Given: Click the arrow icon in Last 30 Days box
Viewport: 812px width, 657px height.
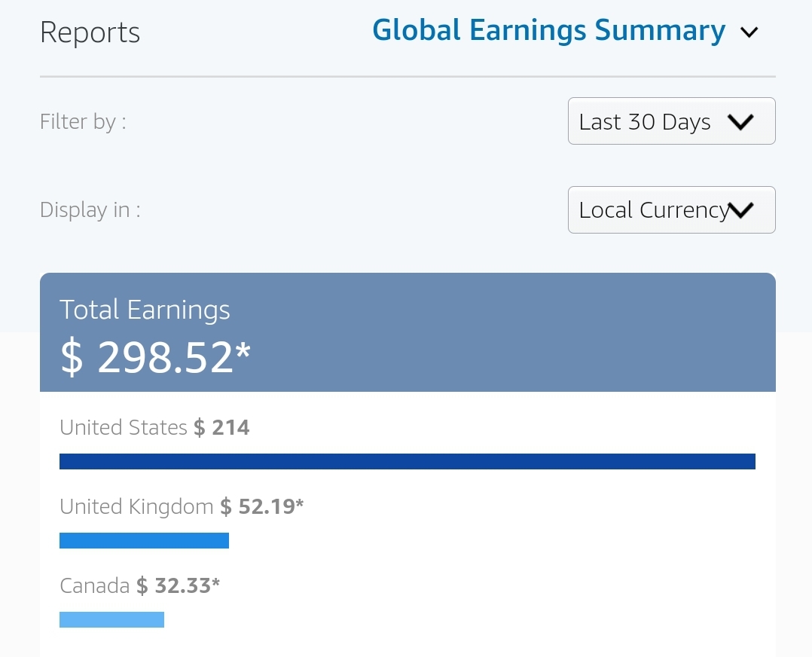Looking at the screenshot, I should click(740, 122).
